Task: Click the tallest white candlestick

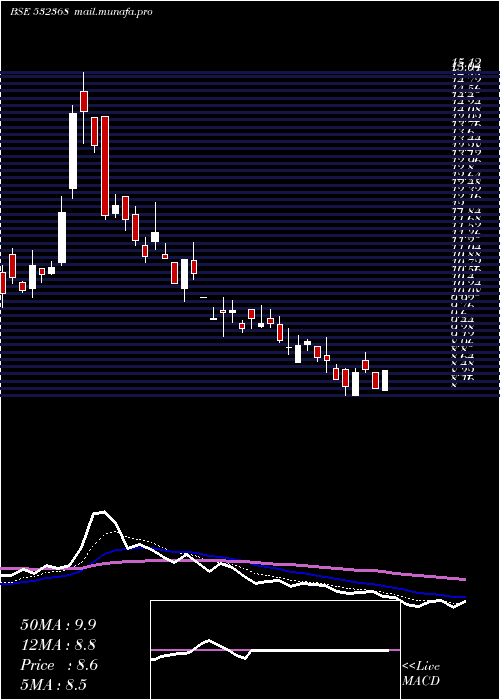Action: click(x=73, y=151)
